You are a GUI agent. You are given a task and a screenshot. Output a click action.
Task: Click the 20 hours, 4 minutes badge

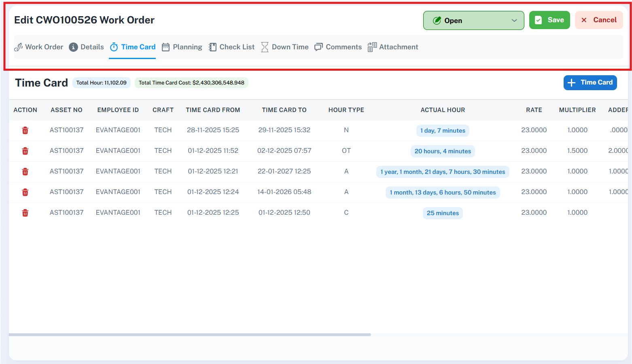[x=443, y=151]
